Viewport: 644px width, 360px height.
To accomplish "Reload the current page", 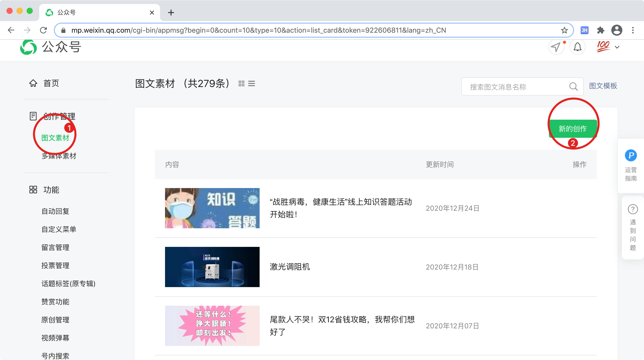I will point(44,30).
